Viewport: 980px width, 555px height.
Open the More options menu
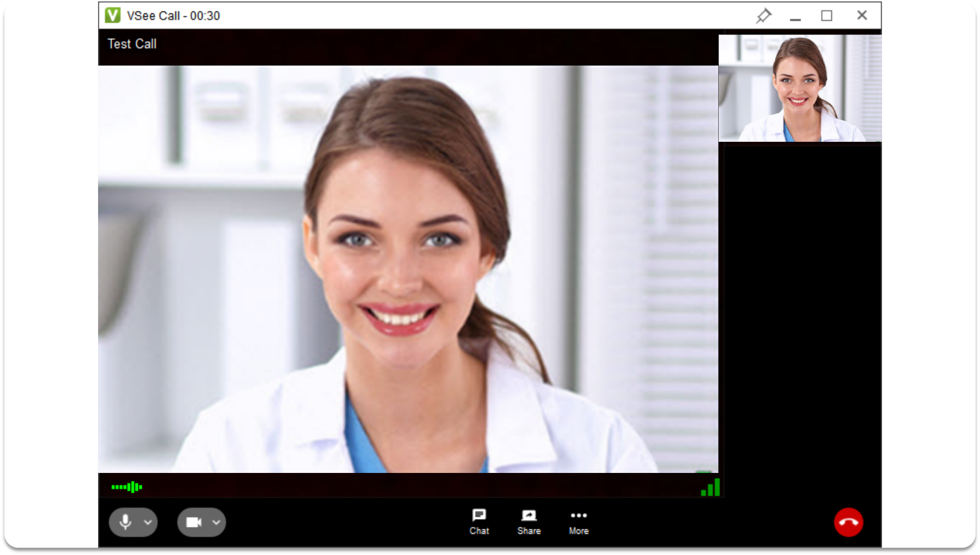pos(578,522)
